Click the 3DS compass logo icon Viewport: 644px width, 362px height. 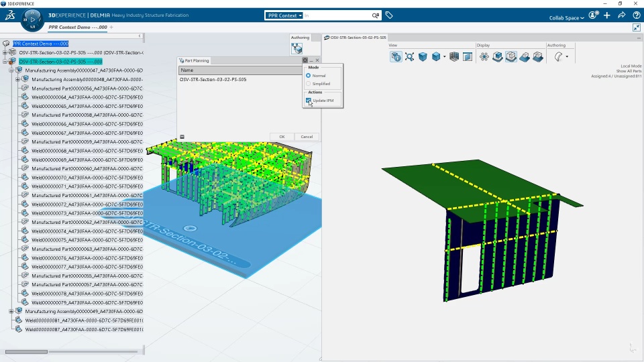10,15
